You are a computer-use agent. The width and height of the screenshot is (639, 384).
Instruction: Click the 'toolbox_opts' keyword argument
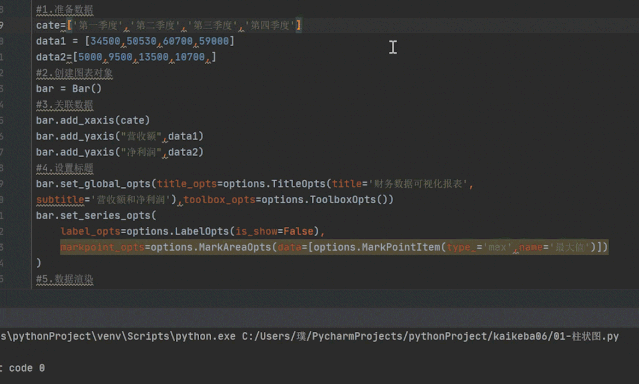pyautogui.click(x=220, y=200)
